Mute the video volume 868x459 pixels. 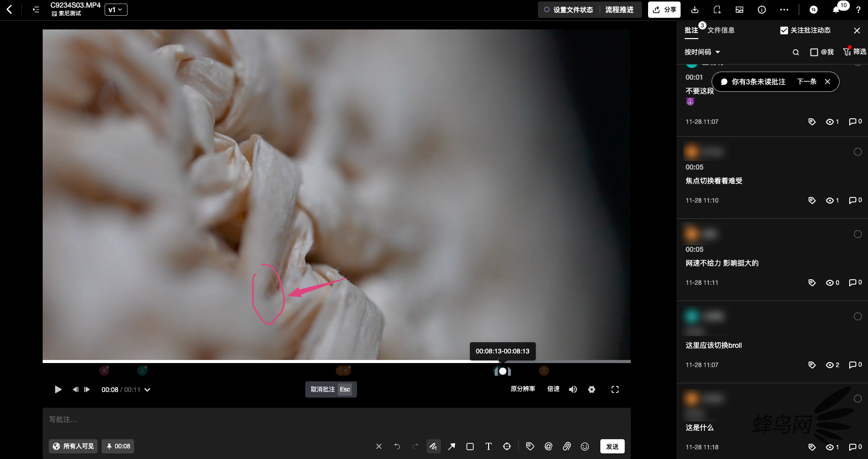pos(573,389)
